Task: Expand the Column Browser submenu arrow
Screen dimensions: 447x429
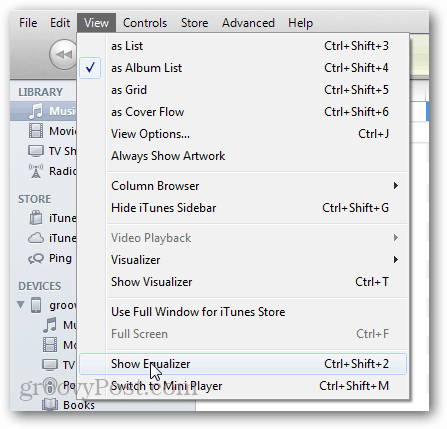Action: point(396,186)
